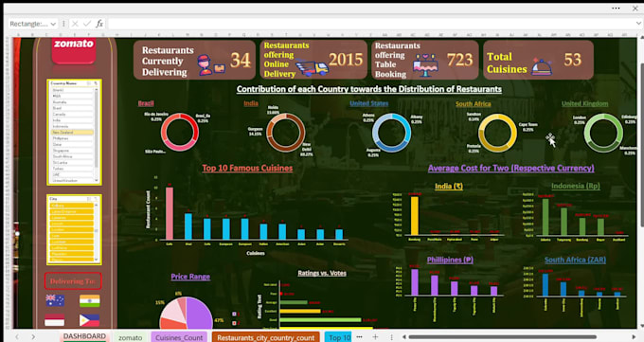644x342 pixels.
Task: Click the formula bar enter checkmark
Action: (x=87, y=24)
